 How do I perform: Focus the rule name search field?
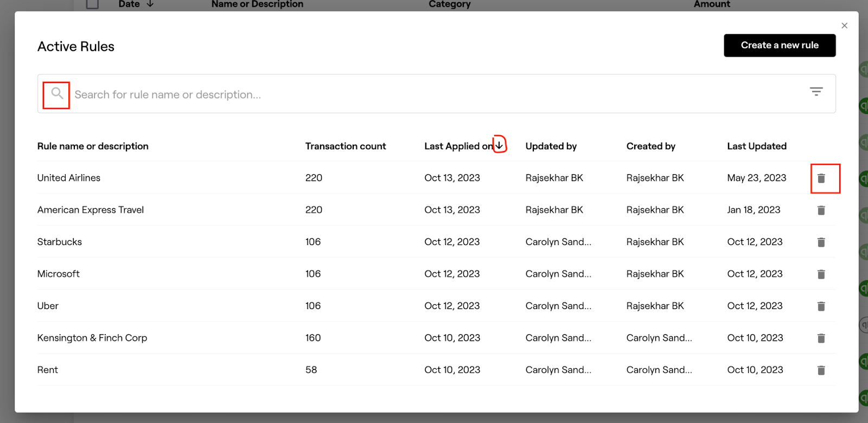point(437,94)
